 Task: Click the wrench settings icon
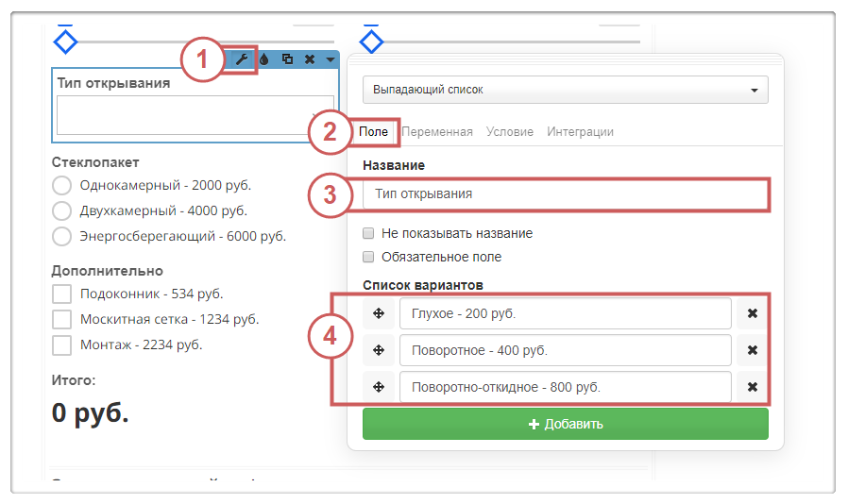tap(241, 59)
